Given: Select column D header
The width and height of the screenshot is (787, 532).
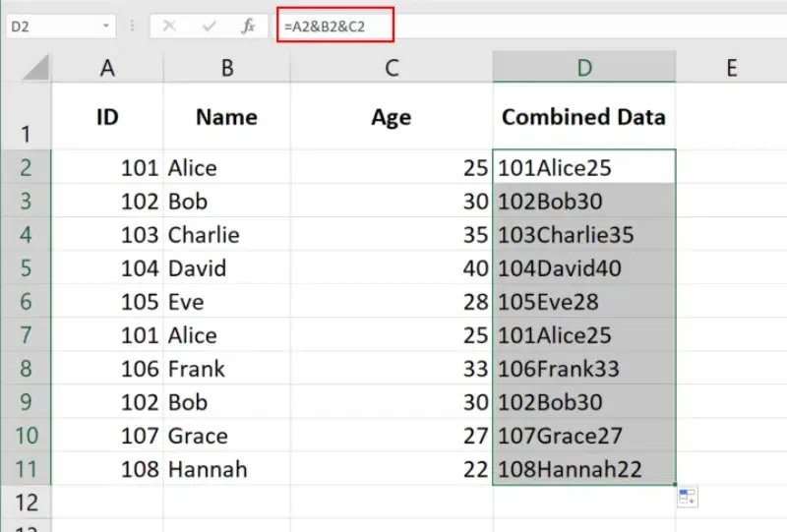Looking at the screenshot, I should tap(584, 67).
